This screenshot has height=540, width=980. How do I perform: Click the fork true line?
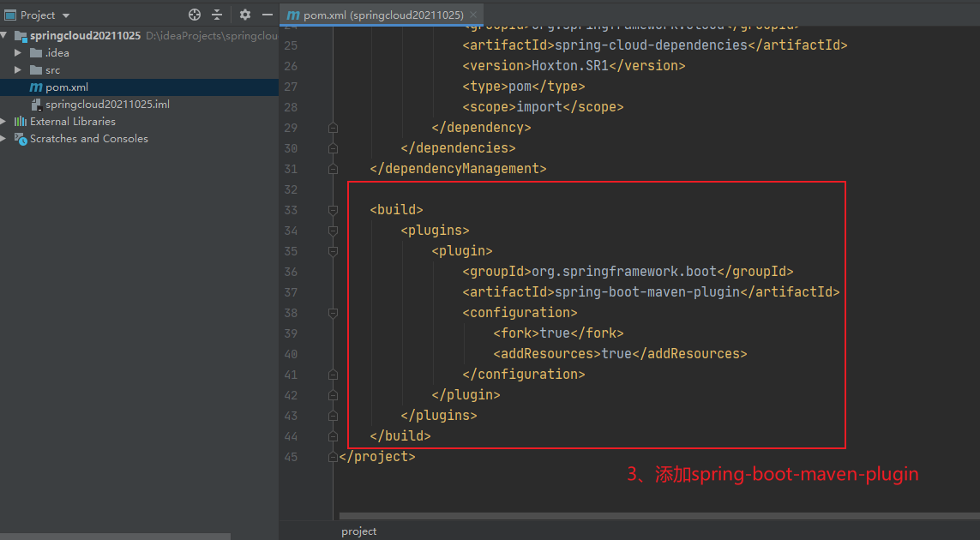[558, 333]
